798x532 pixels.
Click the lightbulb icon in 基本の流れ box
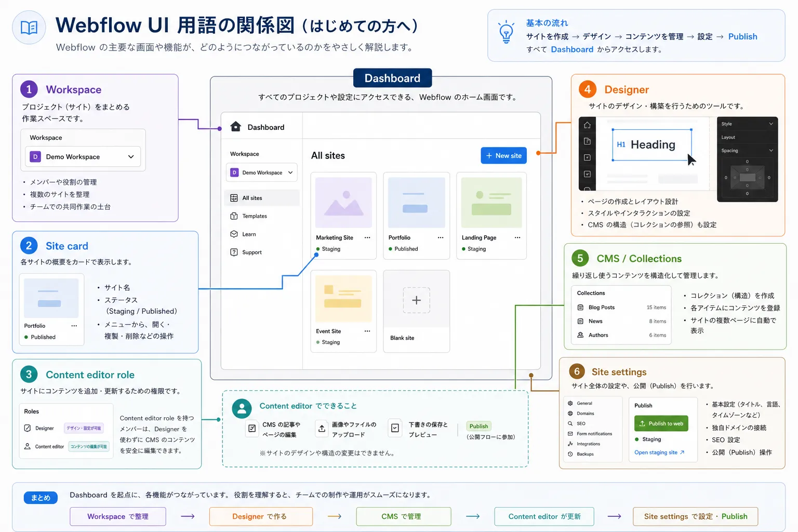click(506, 32)
